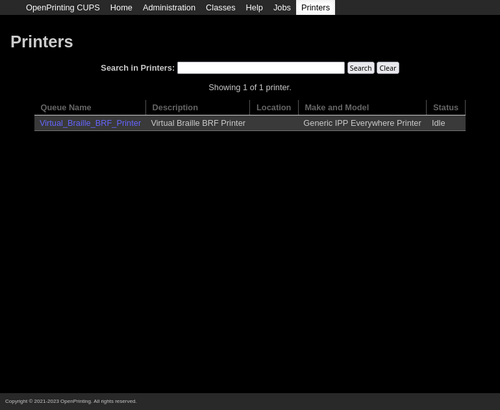
Task: Sort by Location column header
Action: pyautogui.click(x=274, y=107)
